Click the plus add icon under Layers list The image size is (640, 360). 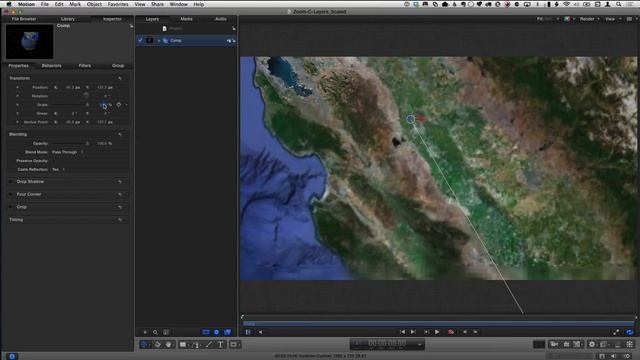click(x=144, y=332)
